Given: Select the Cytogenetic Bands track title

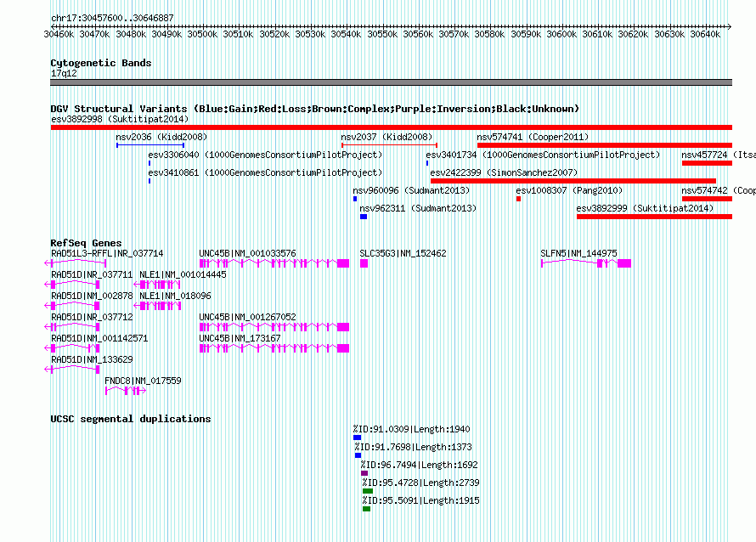Looking at the screenshot, I should [x=101, y=63].
